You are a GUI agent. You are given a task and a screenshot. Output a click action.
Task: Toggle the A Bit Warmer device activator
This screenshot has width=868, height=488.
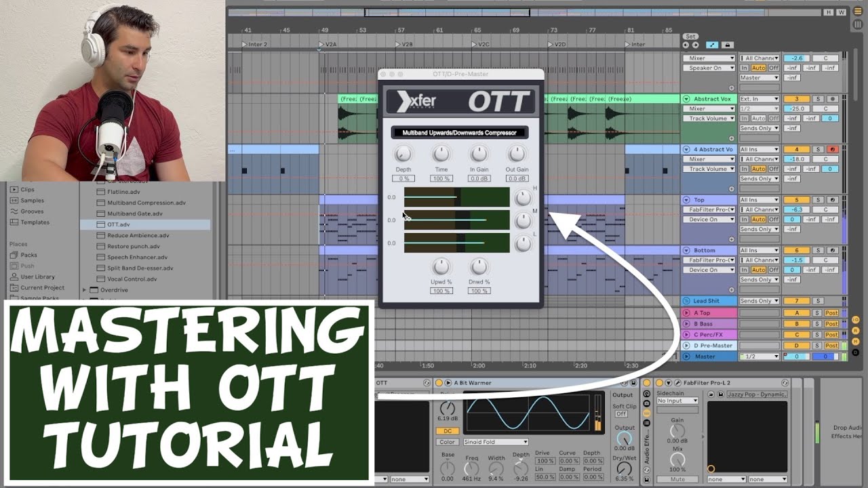pos(439,383)
